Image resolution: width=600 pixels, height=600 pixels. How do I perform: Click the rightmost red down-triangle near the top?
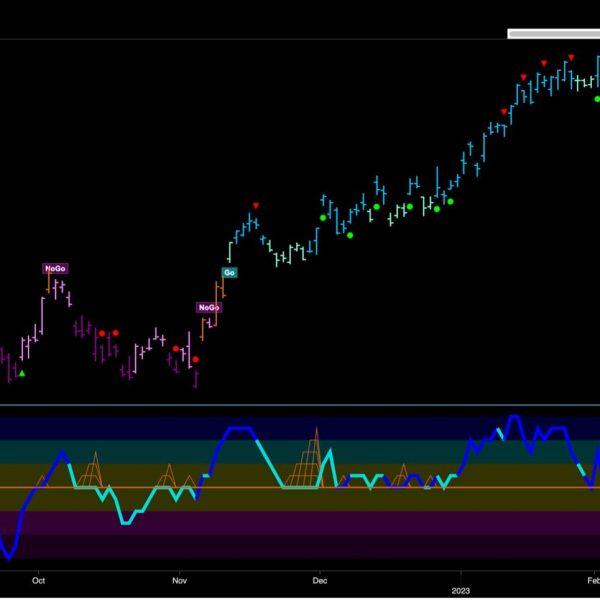571,57
